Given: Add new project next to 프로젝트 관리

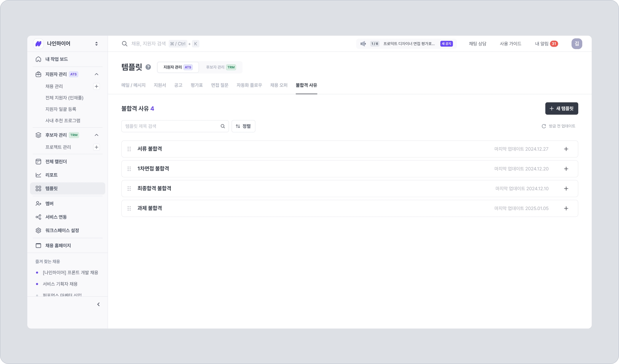Looking at the screenshot, I should [96, 147].
